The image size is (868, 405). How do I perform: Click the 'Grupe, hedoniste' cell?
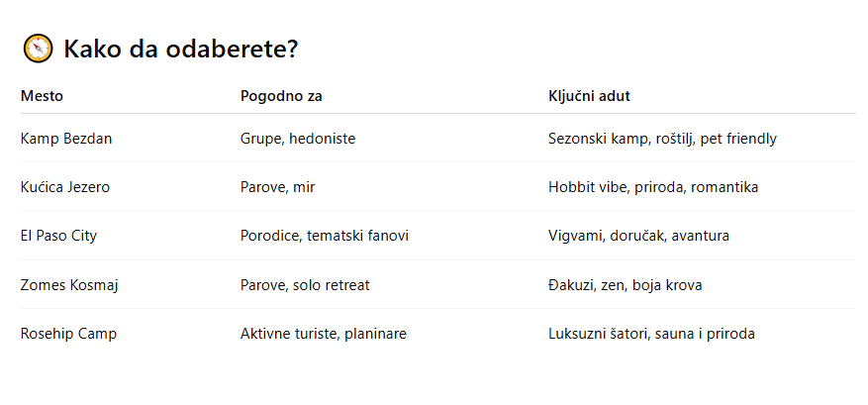pyautogui.click(x=298, y=138)
